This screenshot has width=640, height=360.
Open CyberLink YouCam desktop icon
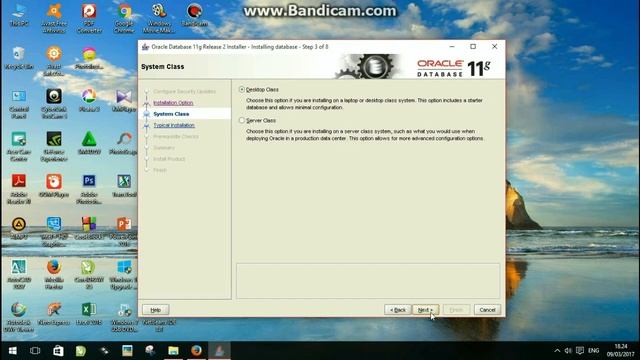point(54,104)
